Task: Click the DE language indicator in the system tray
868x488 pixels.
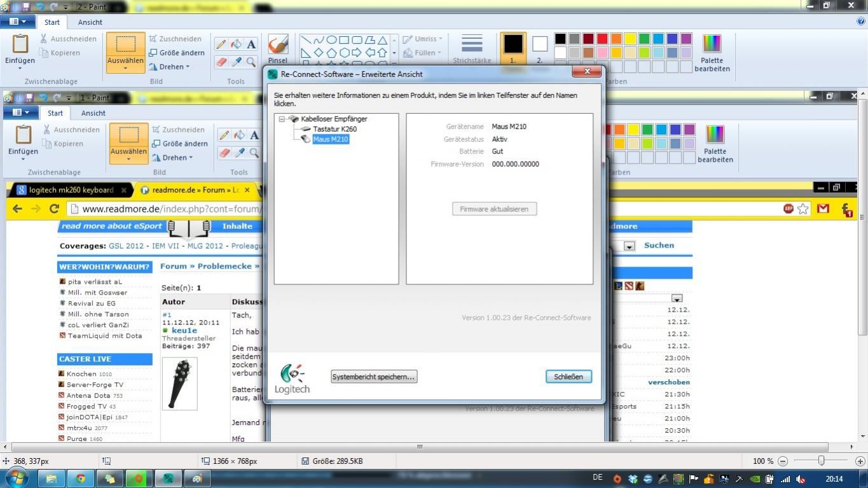Action: (x=597, y=478)
